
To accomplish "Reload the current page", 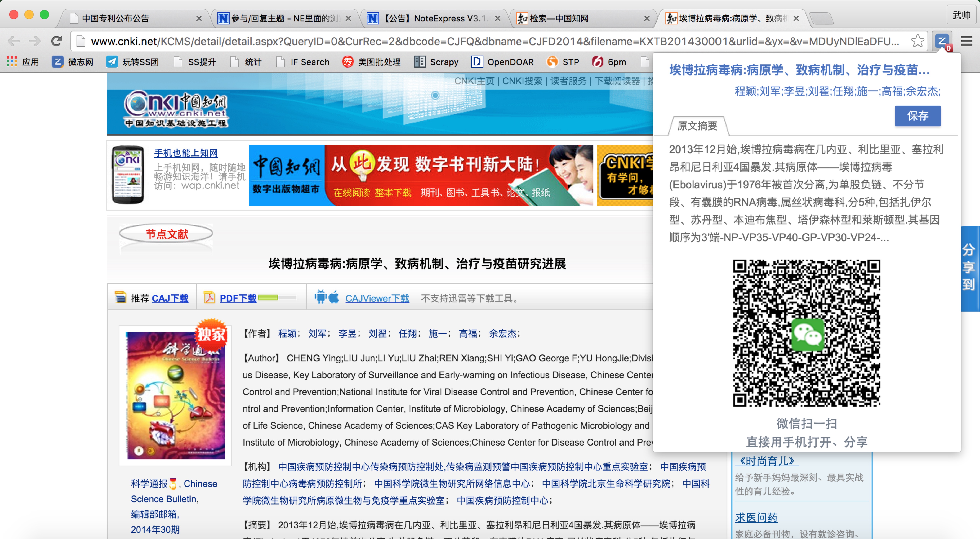I will pyautogui.click(x=56, y=41).
